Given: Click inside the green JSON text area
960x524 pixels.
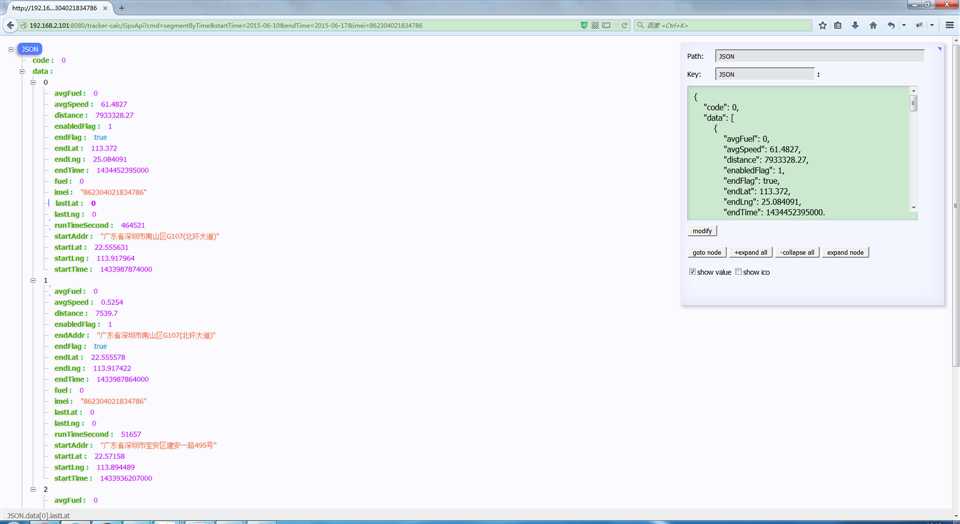Looking at the screenshot, I should (799, 153).
